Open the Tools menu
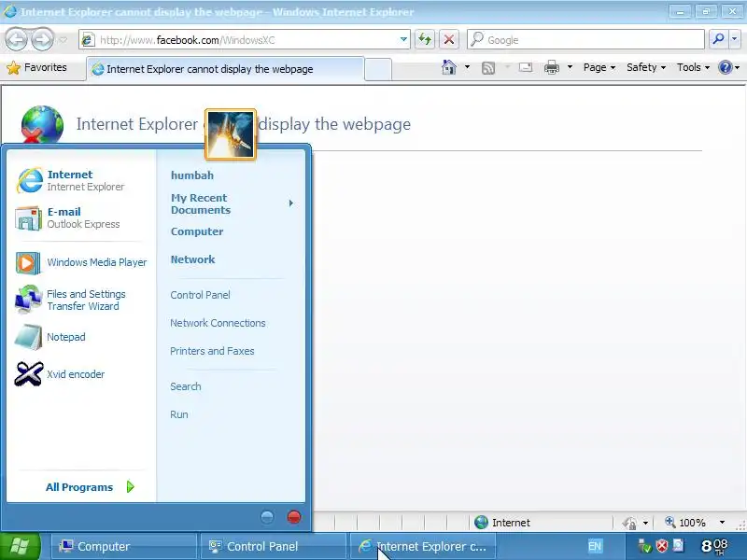 693,67
